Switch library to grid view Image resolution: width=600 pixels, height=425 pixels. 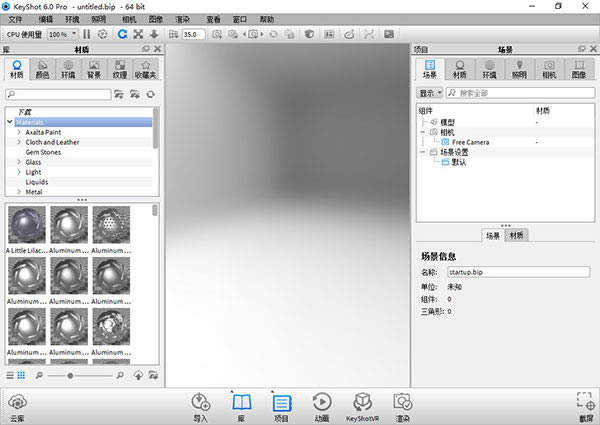[21, 376]
